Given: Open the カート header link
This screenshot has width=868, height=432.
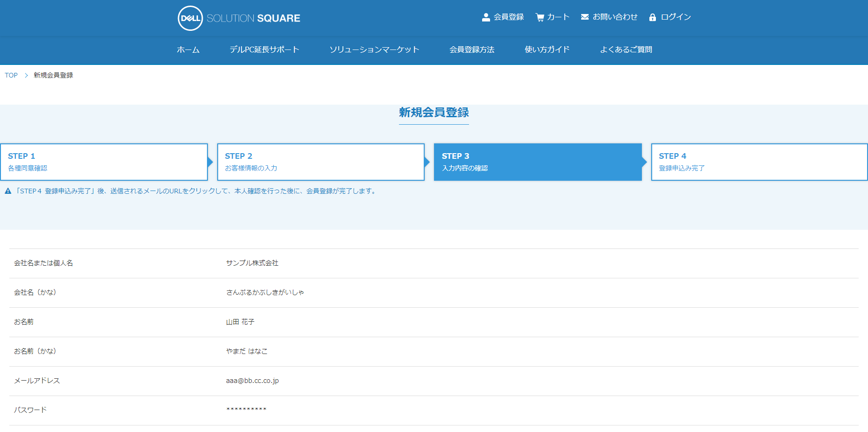Looking at the screenshot, I should point(558,17).
